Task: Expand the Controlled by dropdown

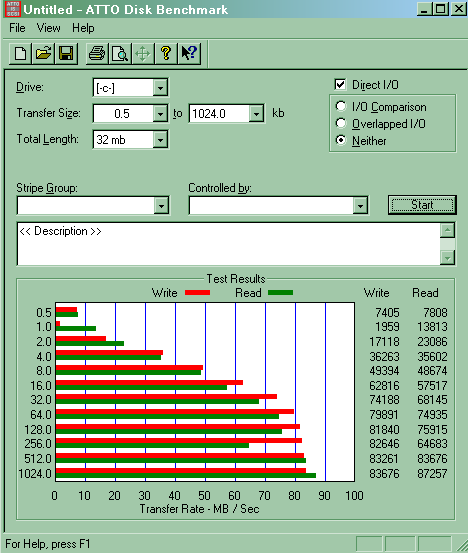Action: (x=360, y=206)
